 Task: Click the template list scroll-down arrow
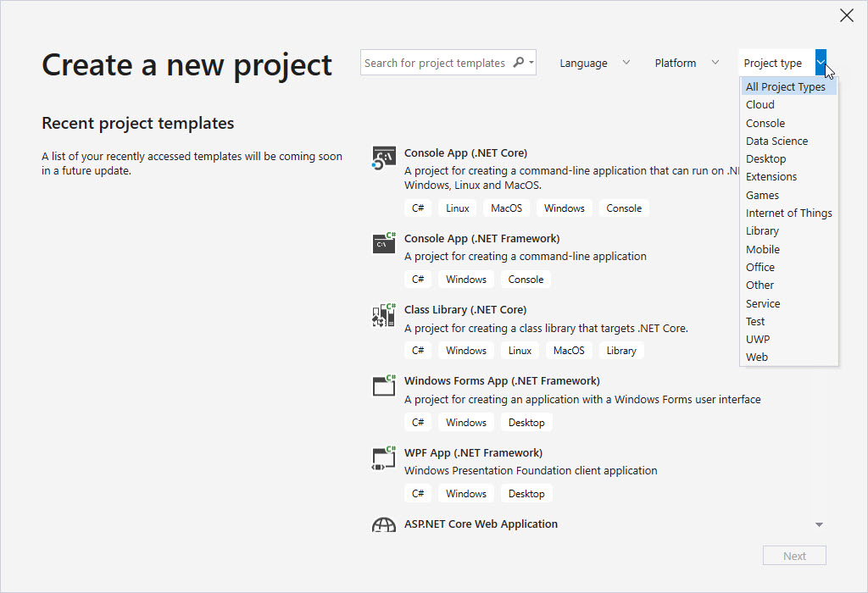820,524
